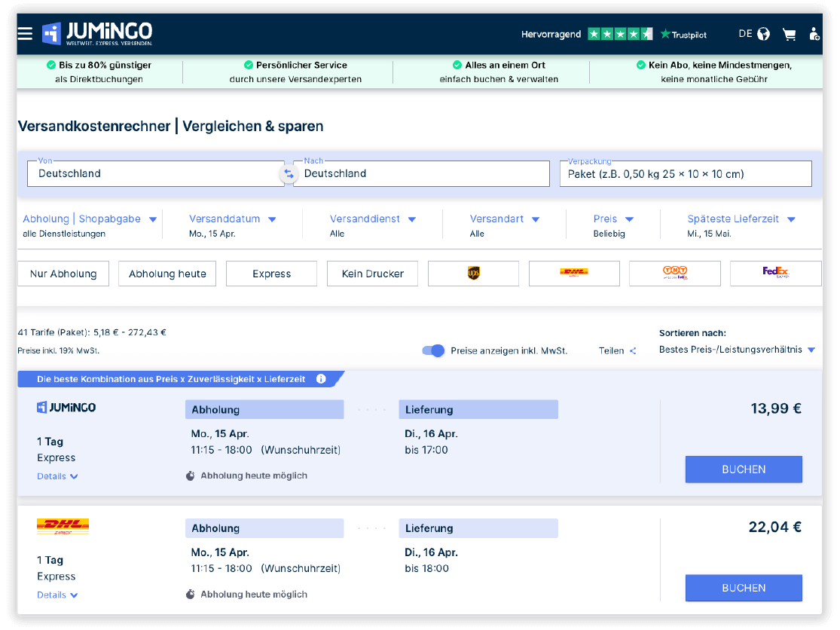840x630 pixels.
Task: Open the hamburger navigation menu
Action: click(25, 34)
